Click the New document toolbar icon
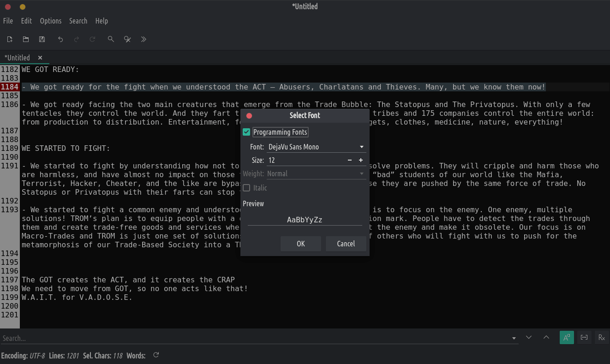Screen dimensions: 610x364 [x=9, y=39]
